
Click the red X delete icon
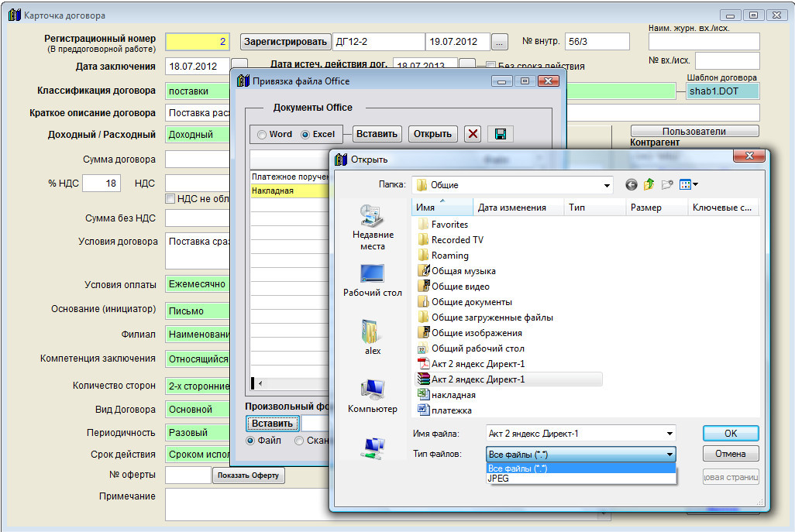tap(473, 134)
